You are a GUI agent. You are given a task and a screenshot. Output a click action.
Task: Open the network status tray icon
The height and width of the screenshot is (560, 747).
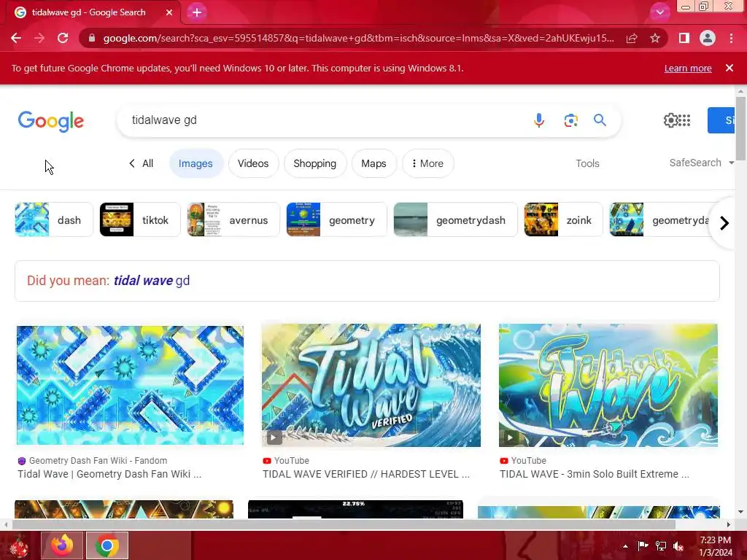point(661,545)
